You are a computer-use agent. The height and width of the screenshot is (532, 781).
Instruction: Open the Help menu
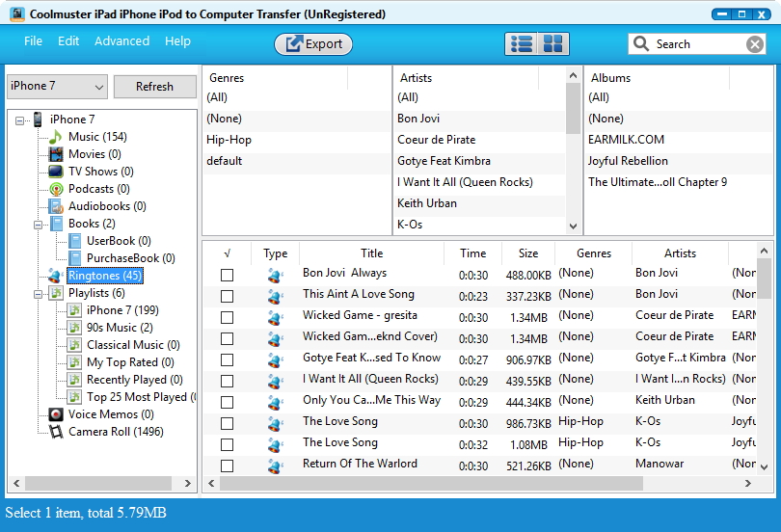tap(177, 41)
